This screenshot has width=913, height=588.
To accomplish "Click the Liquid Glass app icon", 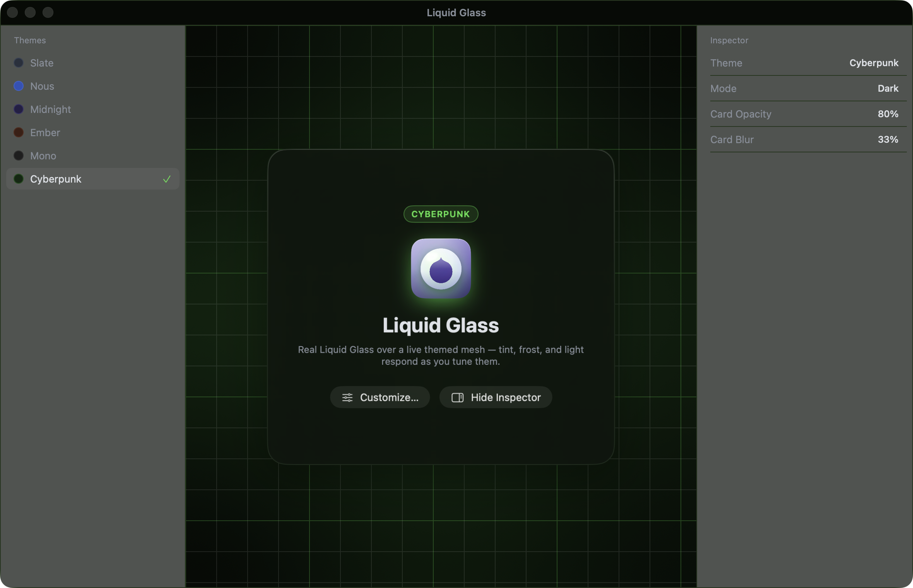I will pyautogui.click(x=441, y=268).
